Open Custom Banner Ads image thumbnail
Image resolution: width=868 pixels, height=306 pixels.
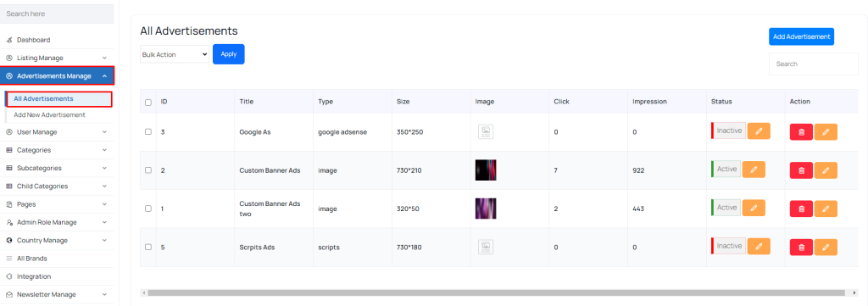coord(486,170)
